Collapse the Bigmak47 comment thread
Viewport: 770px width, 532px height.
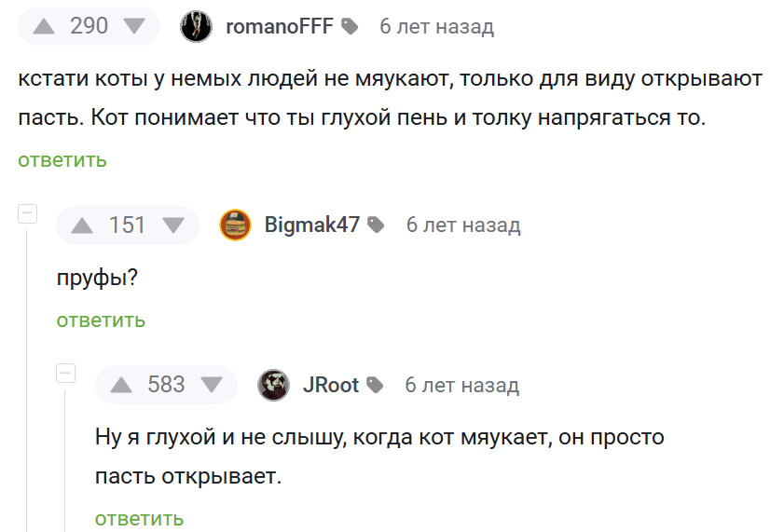[x=27, y=213]
